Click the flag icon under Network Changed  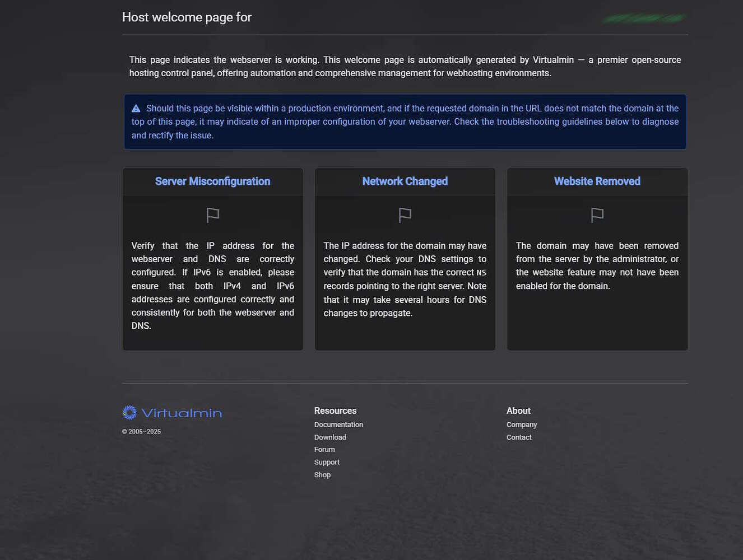[405, 215]
